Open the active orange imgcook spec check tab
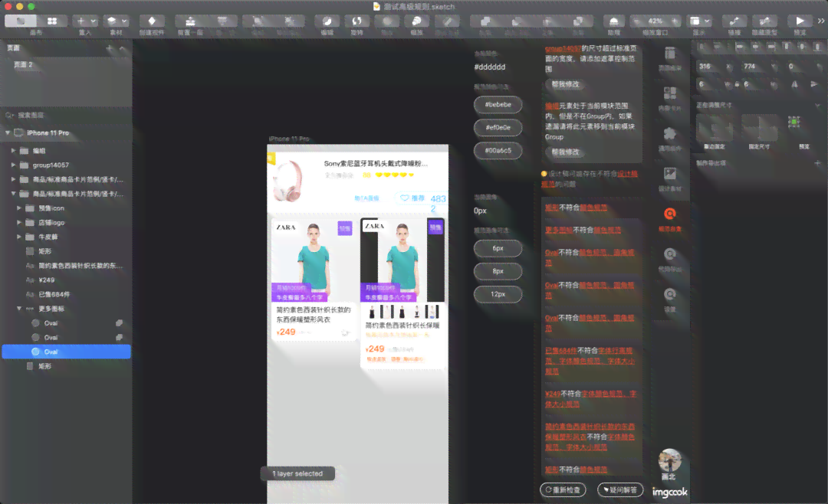828x504 pixels. click(x=670, y=219)
